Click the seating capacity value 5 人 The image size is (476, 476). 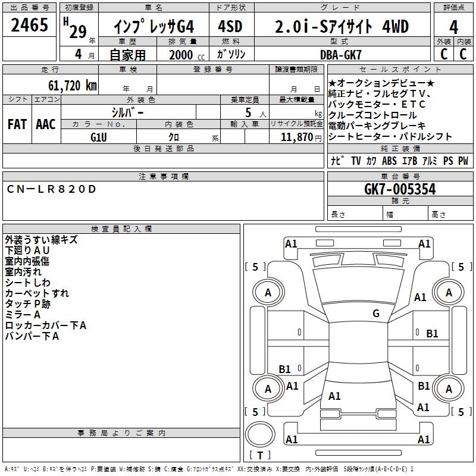(256, 113)
